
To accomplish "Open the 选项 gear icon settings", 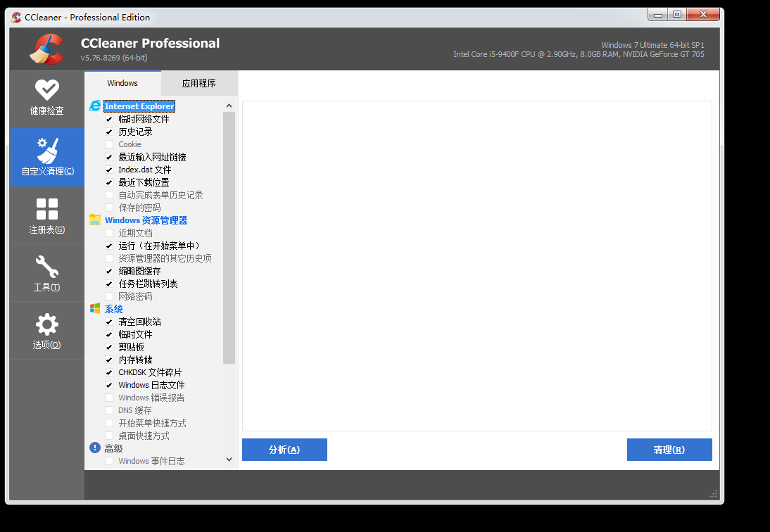I will pyautogui.click(x=46, y=324).
